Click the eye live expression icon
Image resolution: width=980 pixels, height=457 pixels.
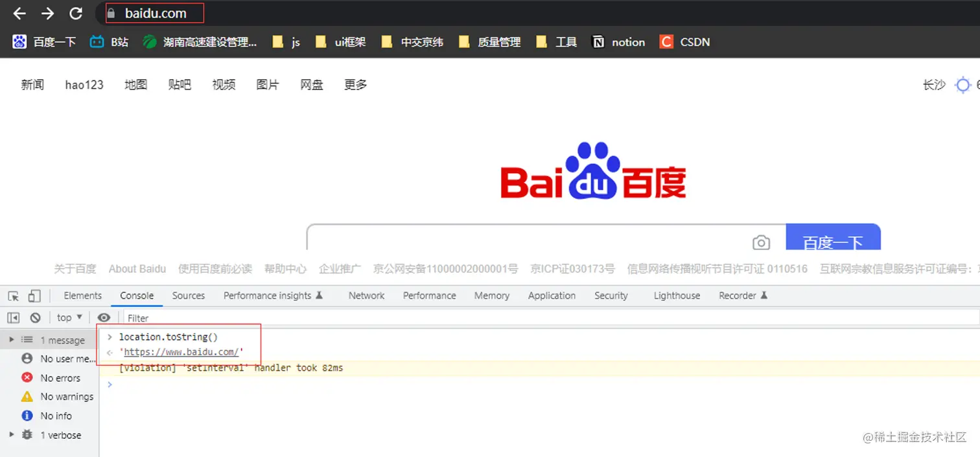tap(104, 318)
